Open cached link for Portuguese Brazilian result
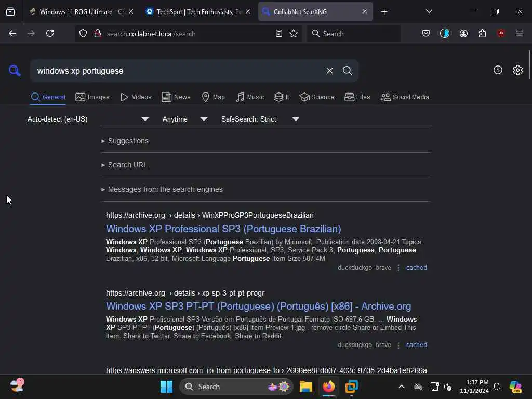The height and width of the screenshot is (399, 532). [416, 268]
